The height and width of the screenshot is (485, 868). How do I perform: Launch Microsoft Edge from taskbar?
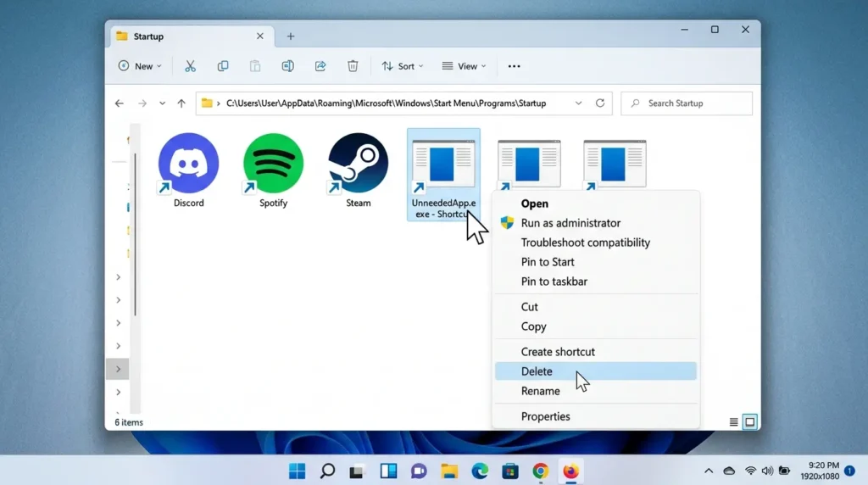click(480, 471)
